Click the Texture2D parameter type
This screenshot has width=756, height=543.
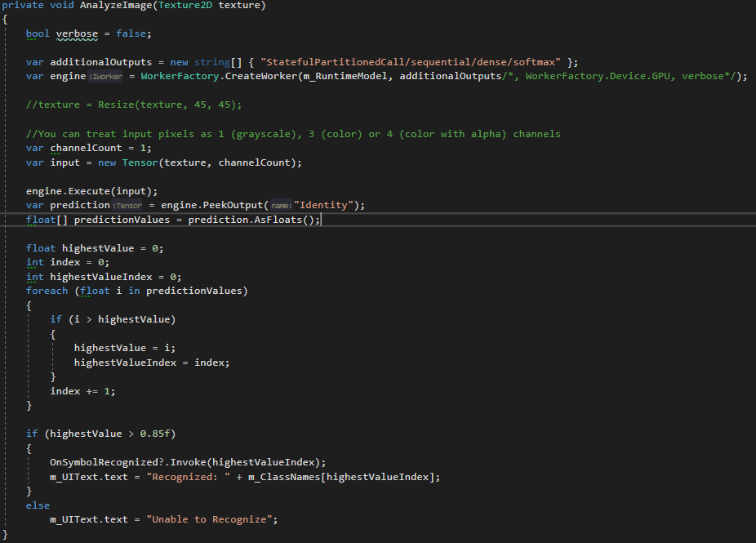pos(185,5)
